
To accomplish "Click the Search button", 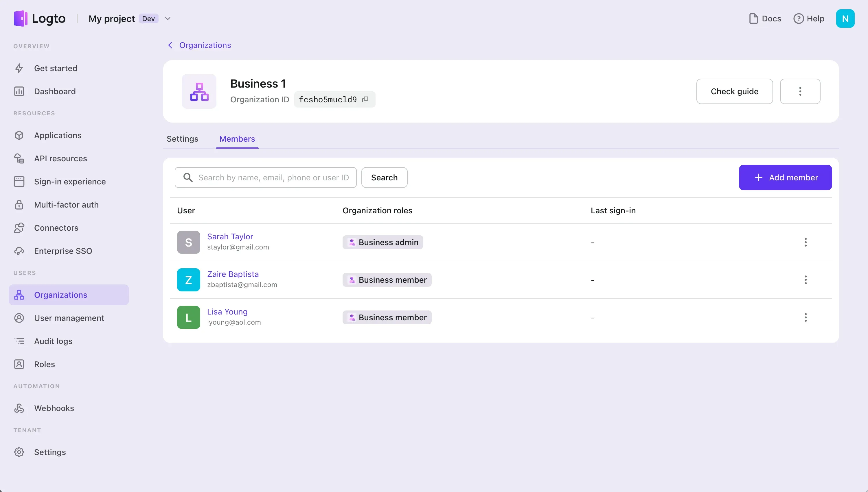I will pos(385,177).
